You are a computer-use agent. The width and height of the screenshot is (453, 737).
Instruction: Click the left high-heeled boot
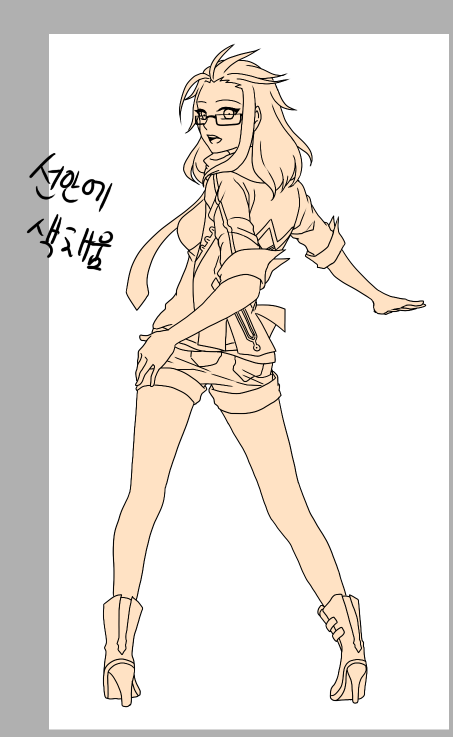[122, 650]
